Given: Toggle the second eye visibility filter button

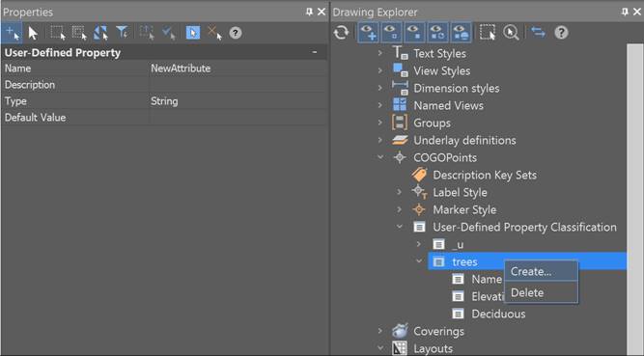Looking at the screenshot, I should [x=391, y=33].
